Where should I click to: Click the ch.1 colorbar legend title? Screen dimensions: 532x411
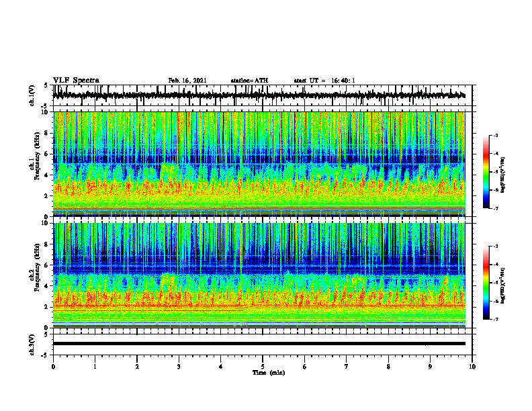click(503, 175)
